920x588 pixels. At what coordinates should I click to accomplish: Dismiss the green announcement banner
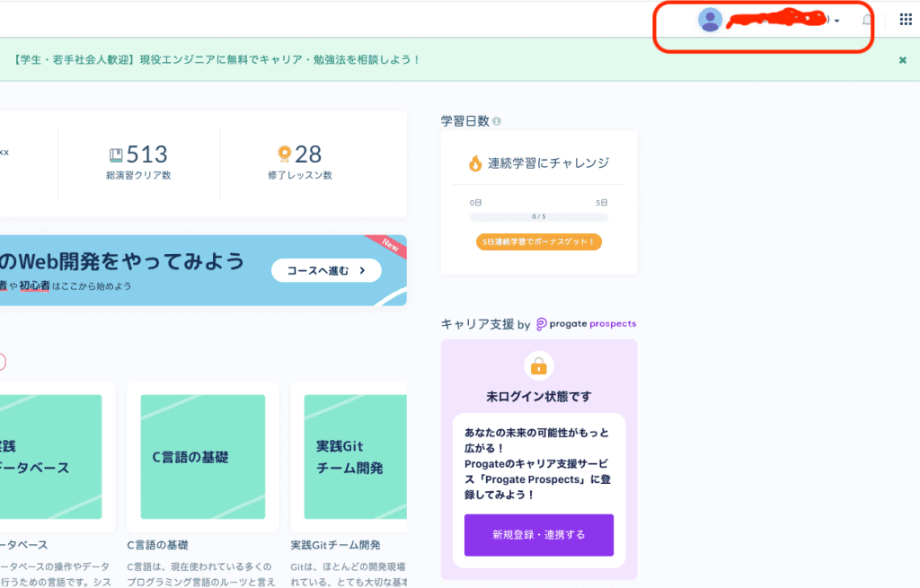(903, 60)
